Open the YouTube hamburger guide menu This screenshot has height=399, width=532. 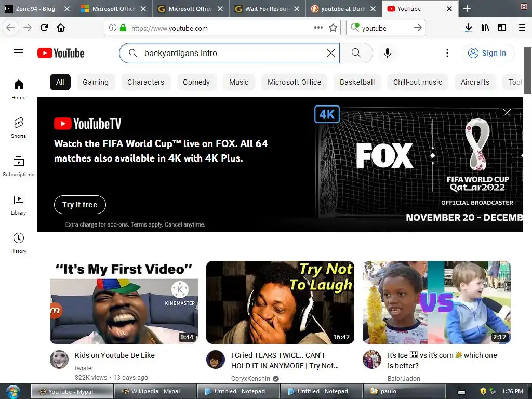(19, 53)
